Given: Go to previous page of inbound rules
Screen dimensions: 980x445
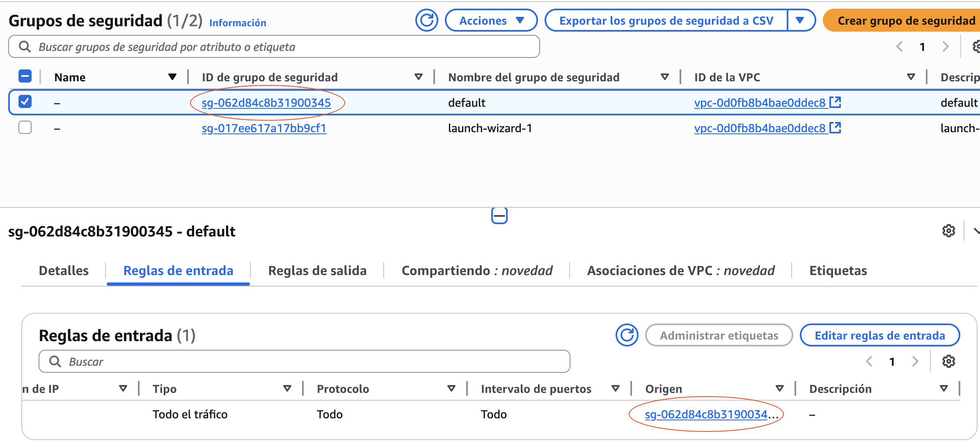Looking at the screenshot, I should [x=869, y=362].
